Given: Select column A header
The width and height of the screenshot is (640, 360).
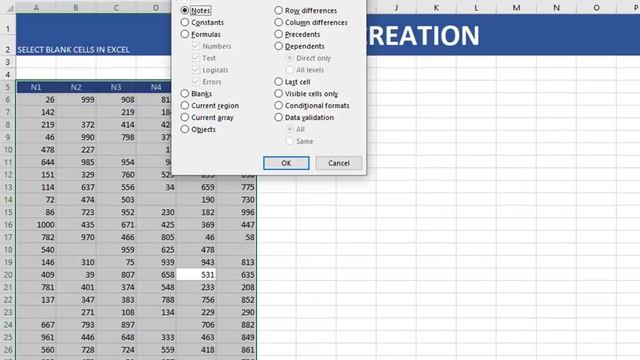Looking at the screenshot, I should (36, 8).
